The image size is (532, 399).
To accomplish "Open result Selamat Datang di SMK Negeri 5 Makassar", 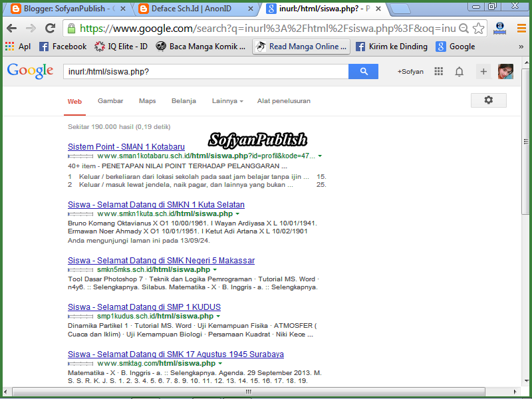I will (x=161, y=260).
